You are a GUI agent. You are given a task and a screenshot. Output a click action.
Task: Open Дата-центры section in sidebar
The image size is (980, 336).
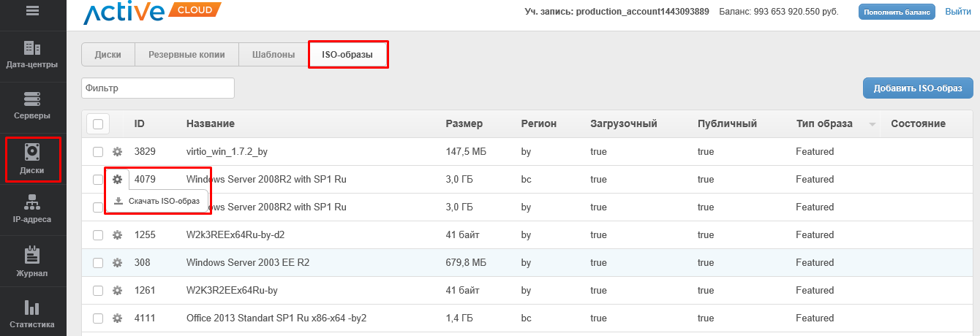[32, 56]
